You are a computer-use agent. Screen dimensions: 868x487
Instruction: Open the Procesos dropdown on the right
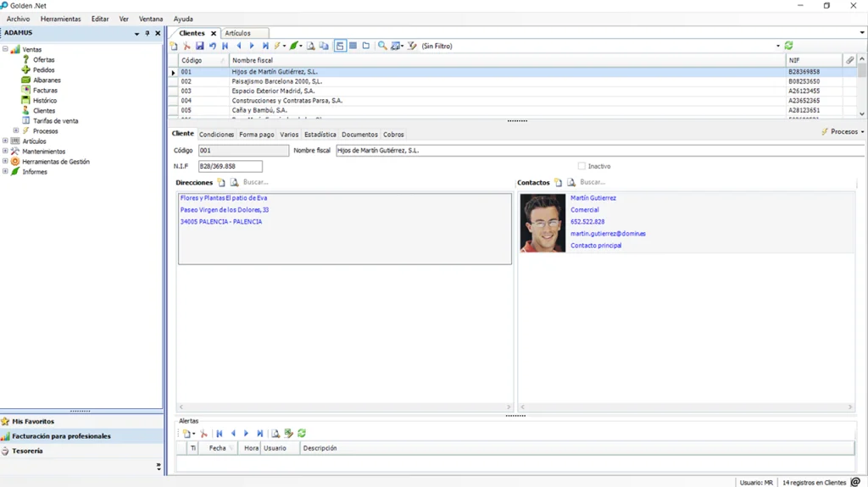[x=843, y=132]
